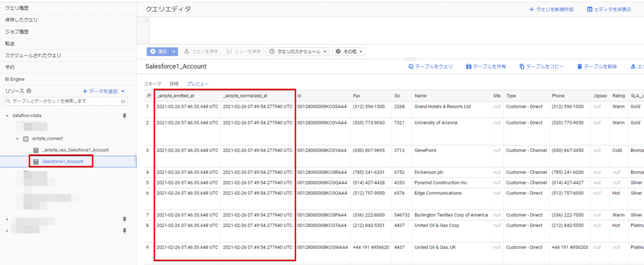Image resolution: width=644 pixels, height=265 pixels.
Task: Click Burlington Textiles Corp of America cell
Action: 451,215
